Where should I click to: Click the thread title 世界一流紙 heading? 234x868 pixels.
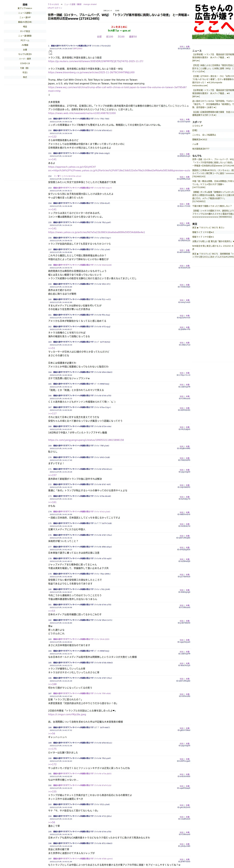coord(119,17)
